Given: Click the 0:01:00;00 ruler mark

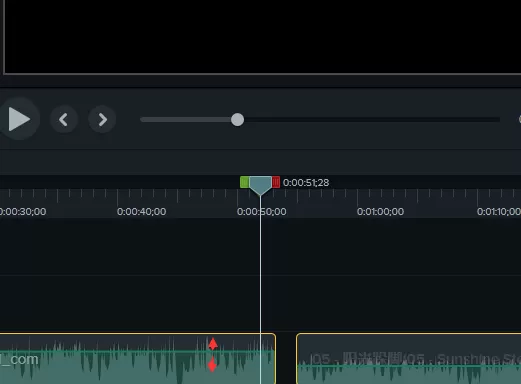Looking at the screenshot, I should pos(380,212).
